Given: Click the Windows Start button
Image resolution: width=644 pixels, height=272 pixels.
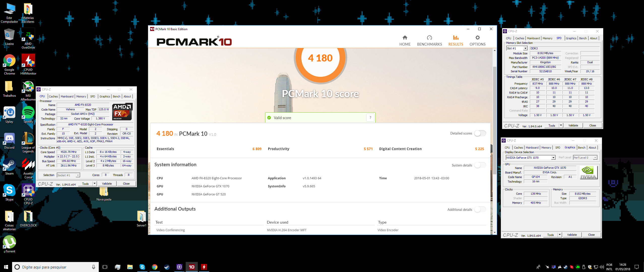Looking at the screenshot, I should click(6, 267).
